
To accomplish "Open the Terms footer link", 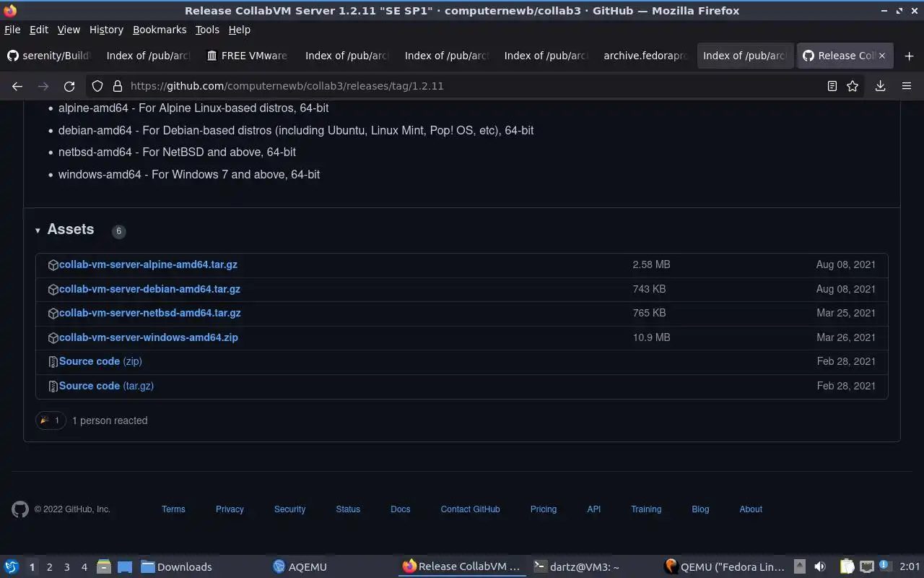I will point(173,509).
